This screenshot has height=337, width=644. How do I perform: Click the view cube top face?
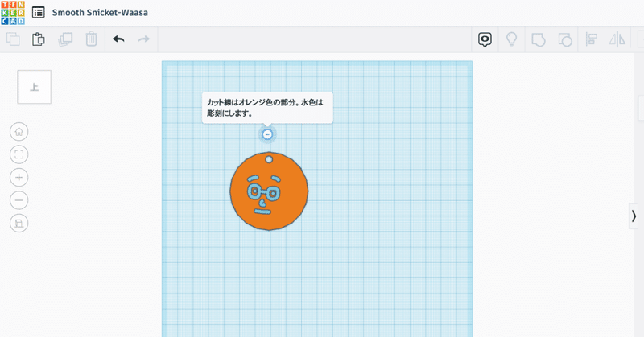tap(34, 87)
